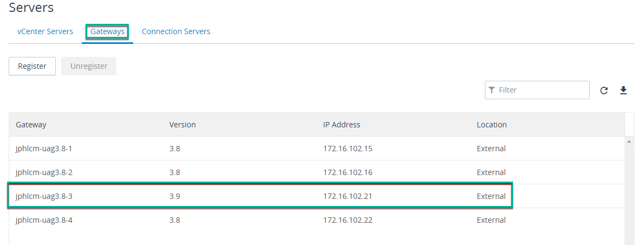Click the Register button
The width and height of the screenshot is (644, 245).
coord(32,66)
